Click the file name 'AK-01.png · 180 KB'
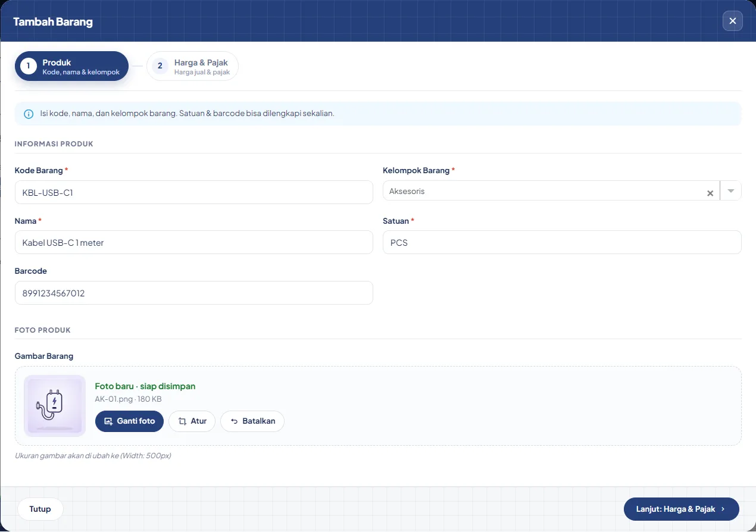Screen dimensions: 756x532 click(129, 399)
